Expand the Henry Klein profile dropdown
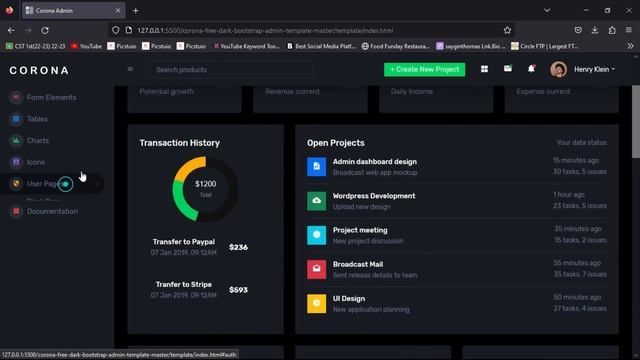Image resolution: width=640 pixels, height=360 pixels. 594,69
